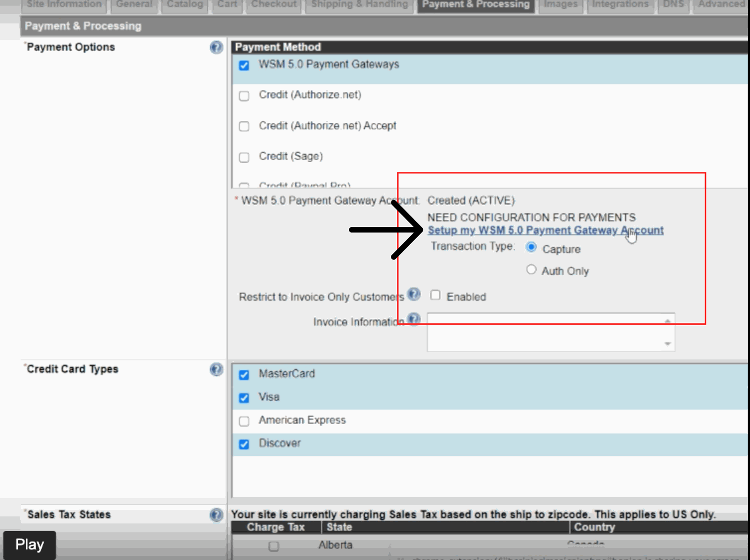The width and height of the screenshot is (750, 560).
Task: Open help icon for Payment Options
Action: [216, 47]
